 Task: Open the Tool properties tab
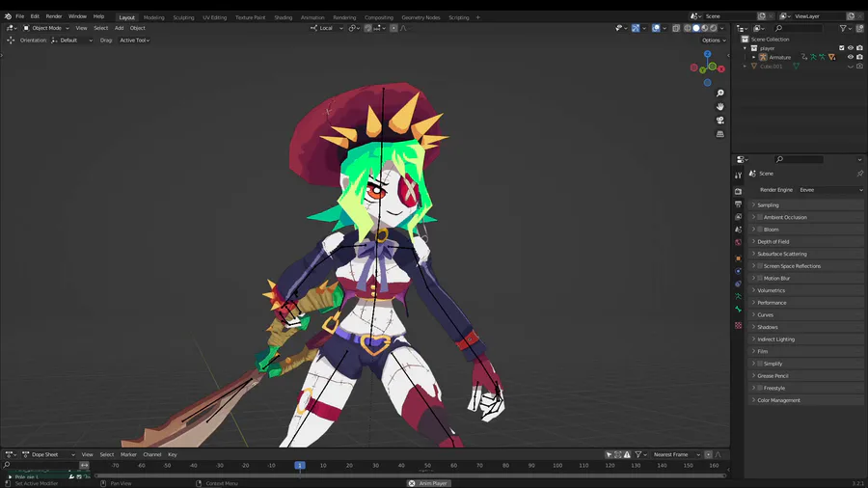(x=738, y=175)
